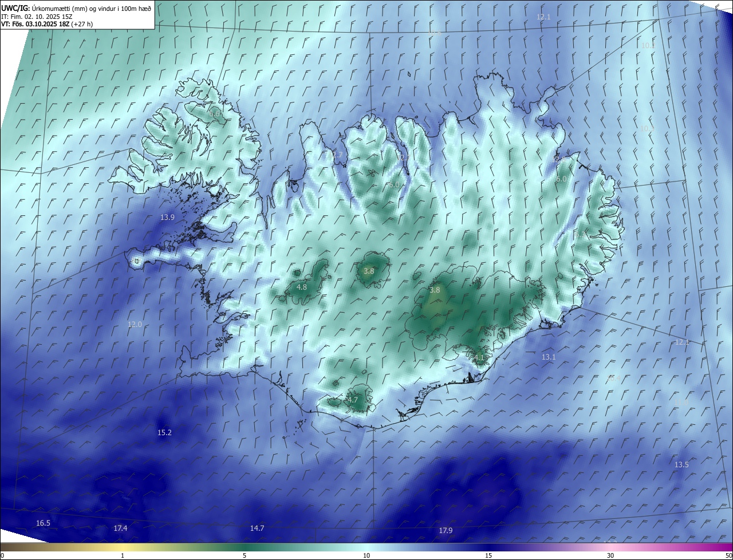Click the 13.9 value over Breiðafjörður bay
The width and height of the screenshot is (733, 560).
[167, 217]
